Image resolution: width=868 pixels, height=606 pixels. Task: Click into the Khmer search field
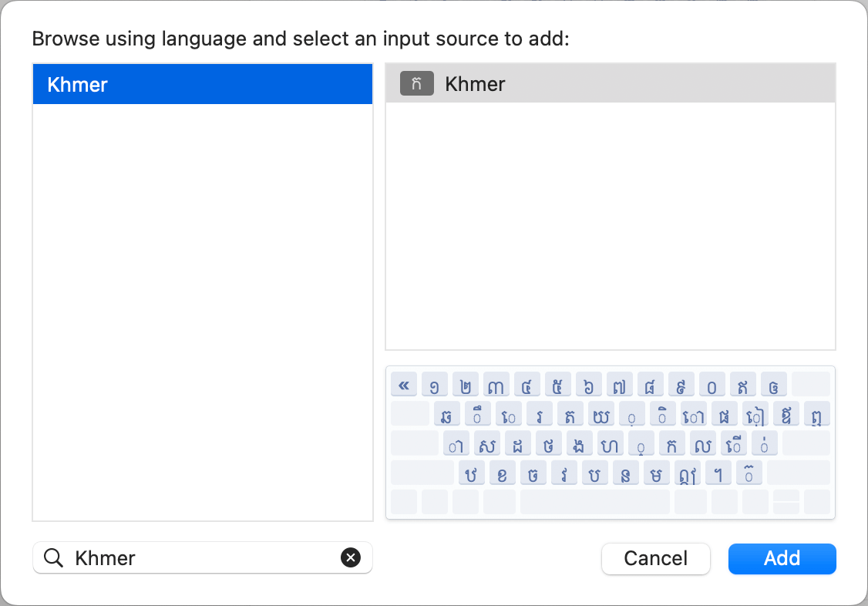tap(202, 558)
